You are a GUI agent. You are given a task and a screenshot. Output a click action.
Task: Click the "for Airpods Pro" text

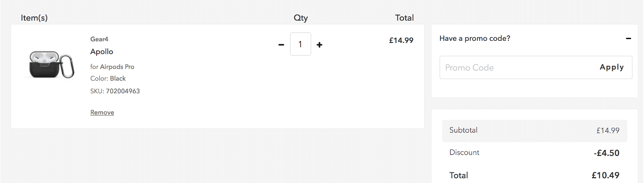point(112,67)
